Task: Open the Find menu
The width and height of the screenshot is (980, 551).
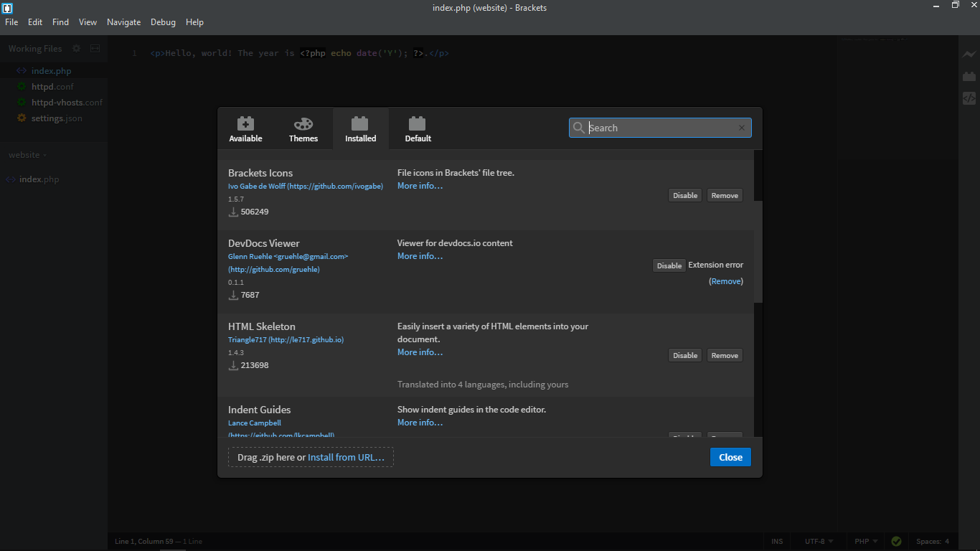Action: pos(60,22)
